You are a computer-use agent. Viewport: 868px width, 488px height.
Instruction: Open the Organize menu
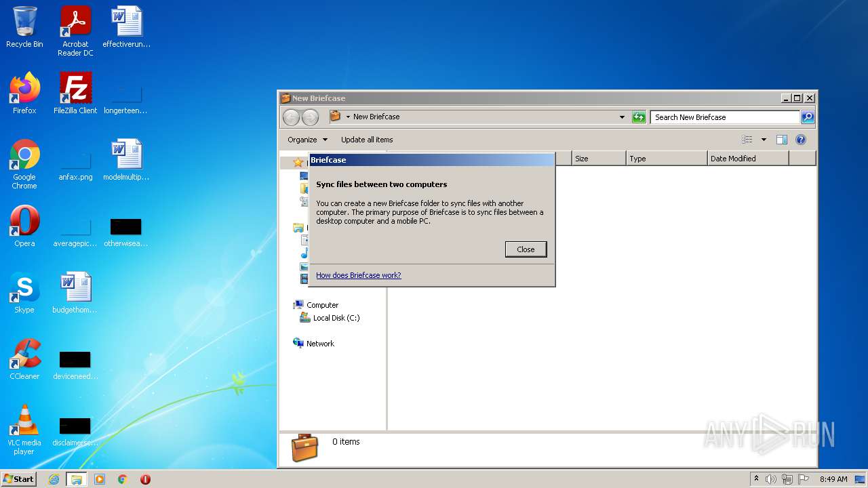coord(307,140)
